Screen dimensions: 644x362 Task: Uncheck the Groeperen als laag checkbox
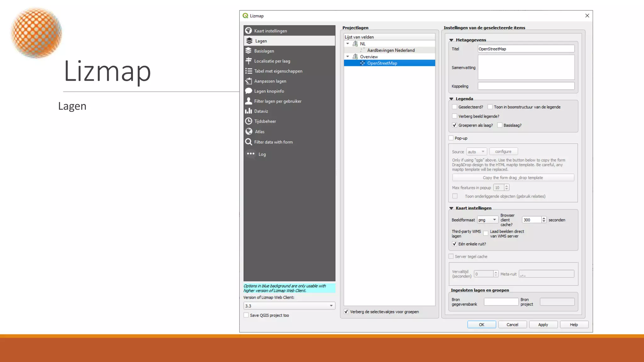point(454,125)
